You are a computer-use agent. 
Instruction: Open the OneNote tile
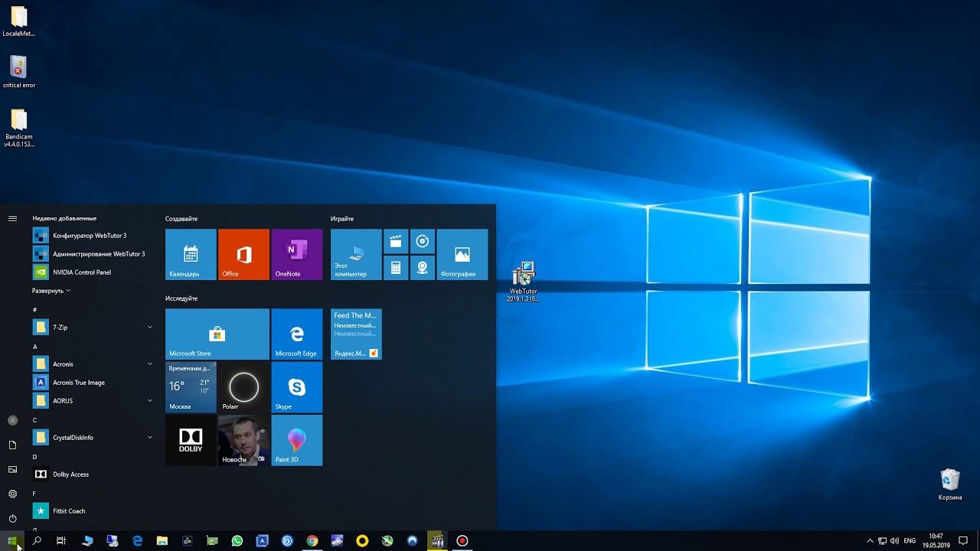coord(296,254)
